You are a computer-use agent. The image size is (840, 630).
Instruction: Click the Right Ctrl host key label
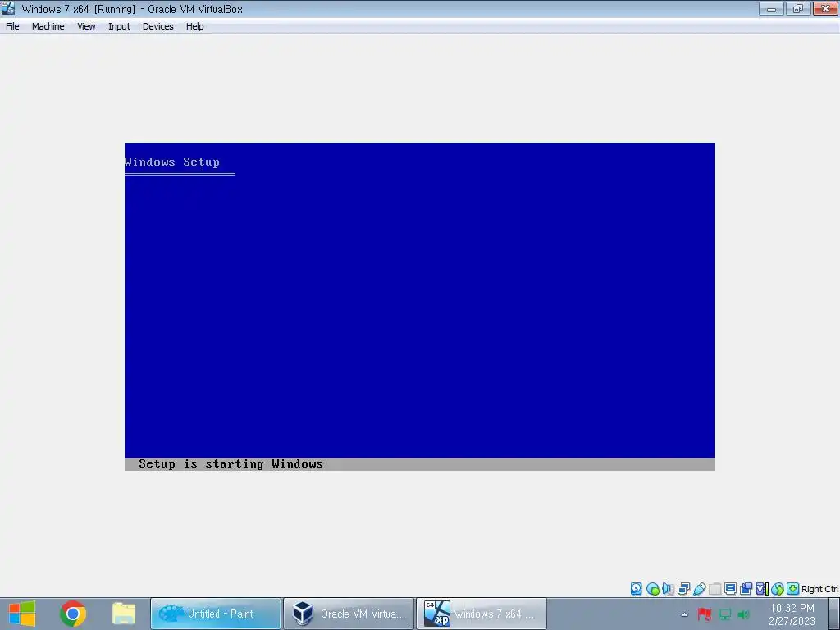click(x=820, y=589)
